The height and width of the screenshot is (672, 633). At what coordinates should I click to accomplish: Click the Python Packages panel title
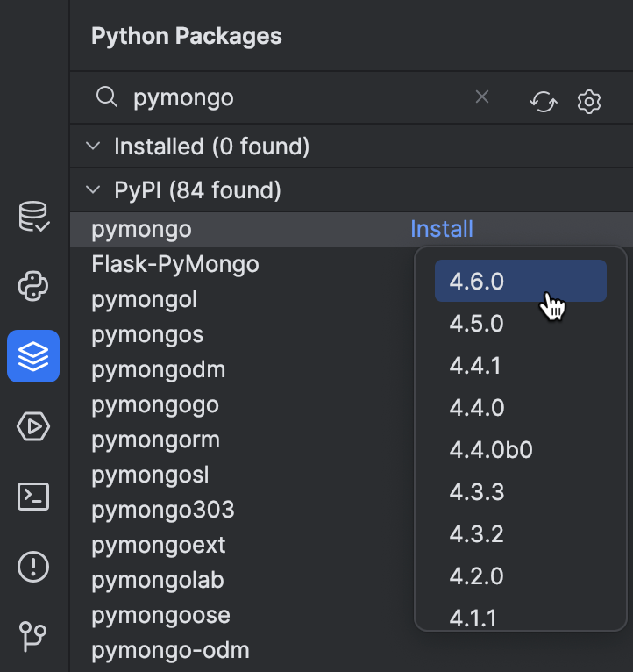pyautogui.click(x=186, y=36)
